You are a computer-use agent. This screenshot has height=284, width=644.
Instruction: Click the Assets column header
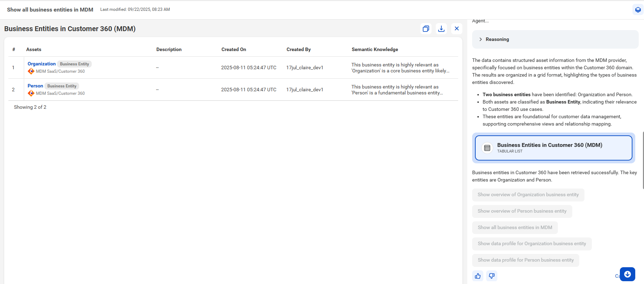tap(34, 49)
